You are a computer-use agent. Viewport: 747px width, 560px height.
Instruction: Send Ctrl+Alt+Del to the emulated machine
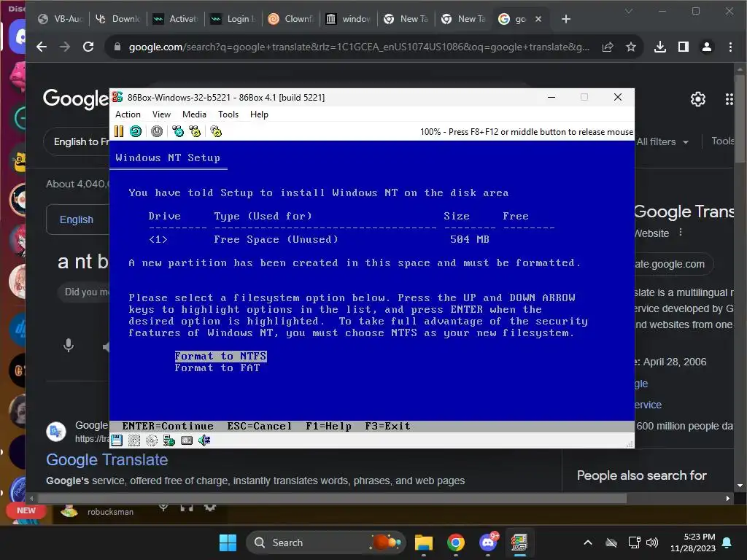[178, 131]
